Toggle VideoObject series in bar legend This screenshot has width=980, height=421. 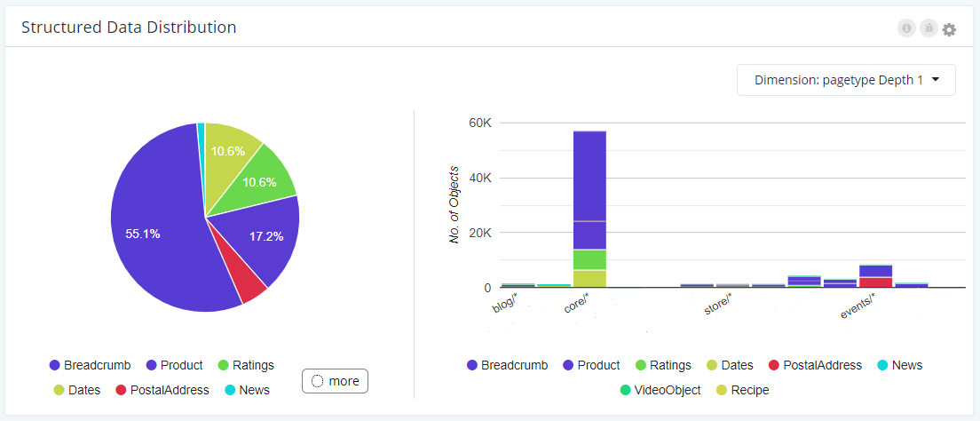tap(660, 390)
